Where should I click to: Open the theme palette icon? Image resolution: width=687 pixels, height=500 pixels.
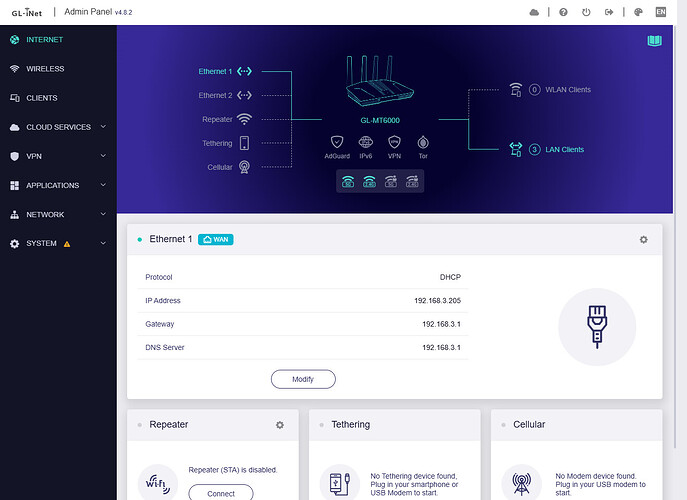tap(639, 12)
